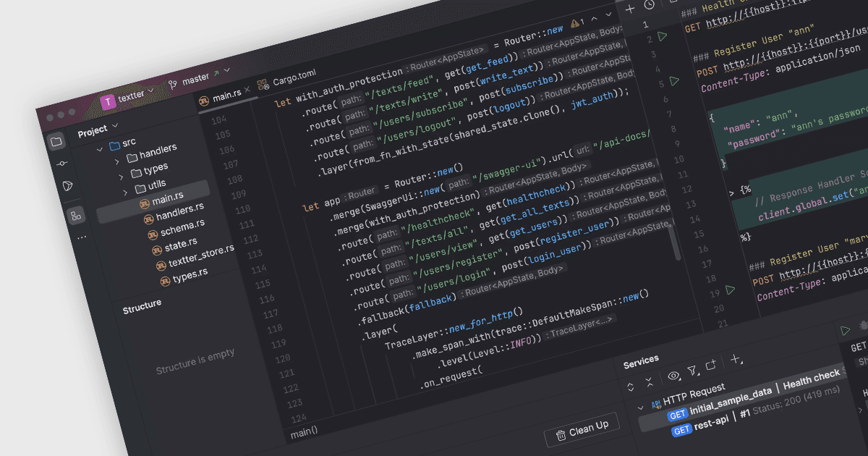Click the Rust icon beside handlers.rs

tap(148, 219)
